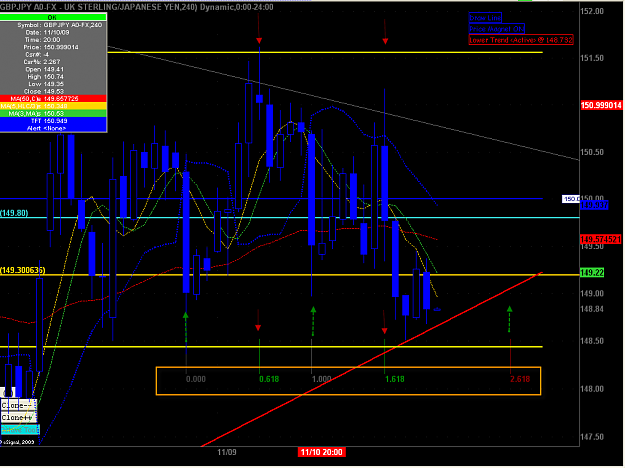Click the 150.50 price scale label
The image size is (625, 468).
592,152
